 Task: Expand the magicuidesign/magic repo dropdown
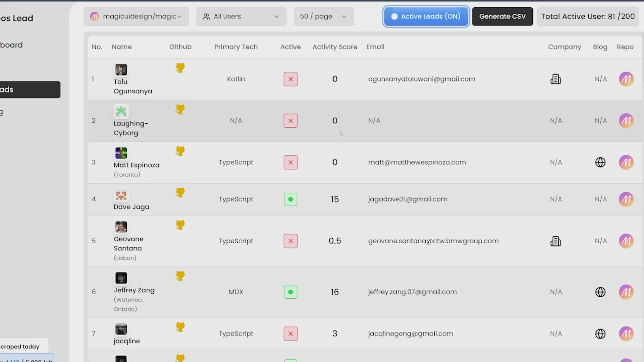[x=136, y=16]
